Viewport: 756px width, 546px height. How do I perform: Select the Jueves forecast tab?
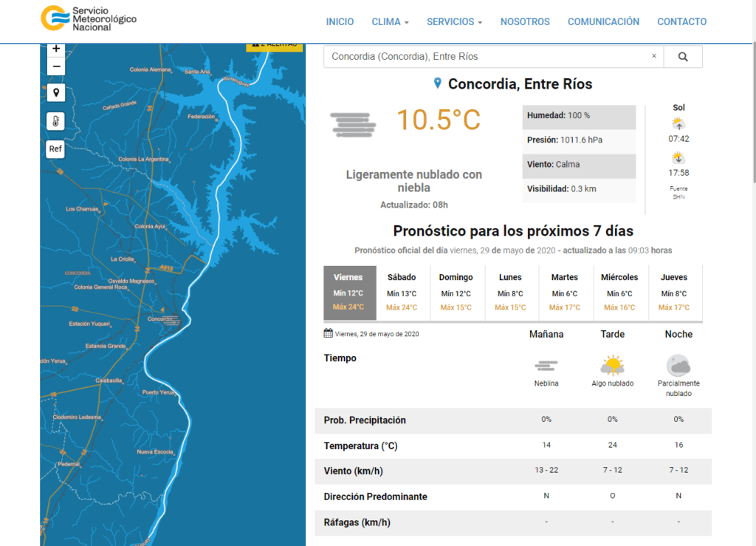pyautogui.click(x=674, y=293)
